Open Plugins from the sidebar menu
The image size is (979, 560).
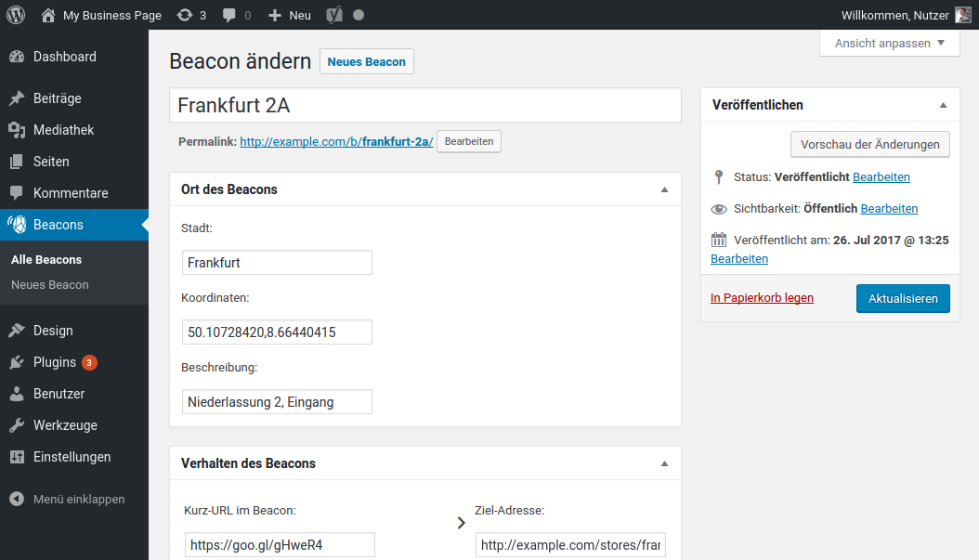[54, 362]
